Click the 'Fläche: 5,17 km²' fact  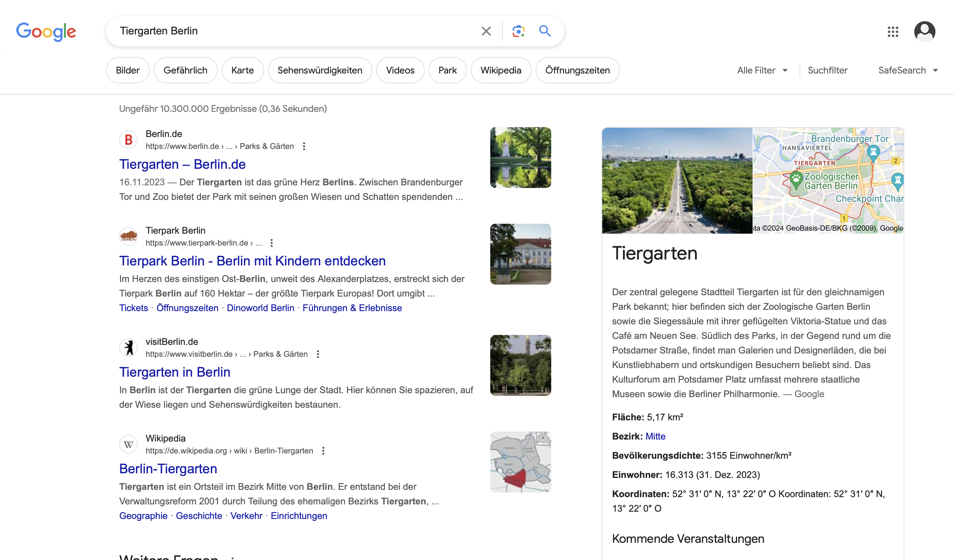(648, 417)
